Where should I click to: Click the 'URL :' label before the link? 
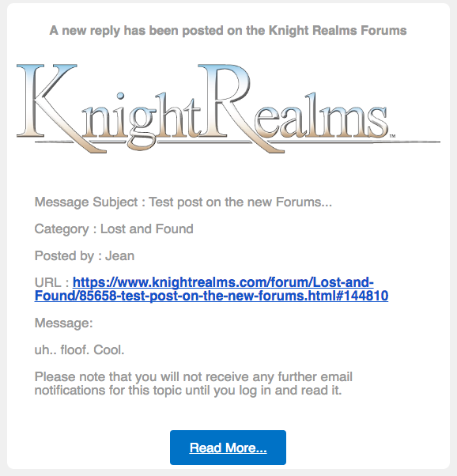(52, 282)
